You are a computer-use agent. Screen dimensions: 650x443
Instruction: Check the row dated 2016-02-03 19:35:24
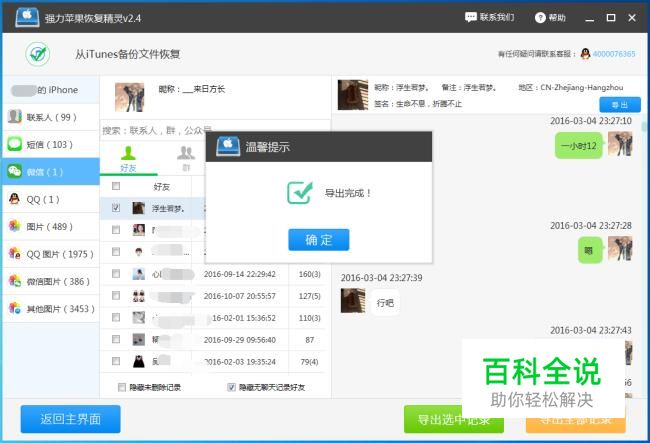click(x=116, y=361)
